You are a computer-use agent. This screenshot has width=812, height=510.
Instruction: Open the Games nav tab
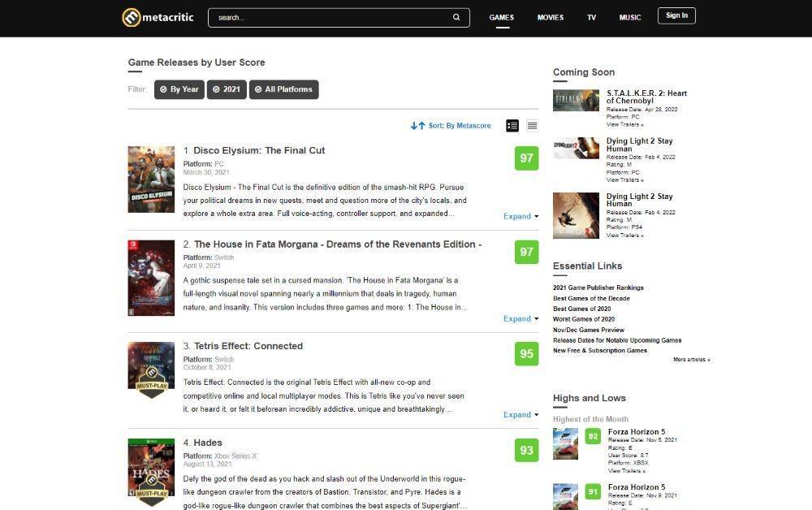click(x=501, y=18)
